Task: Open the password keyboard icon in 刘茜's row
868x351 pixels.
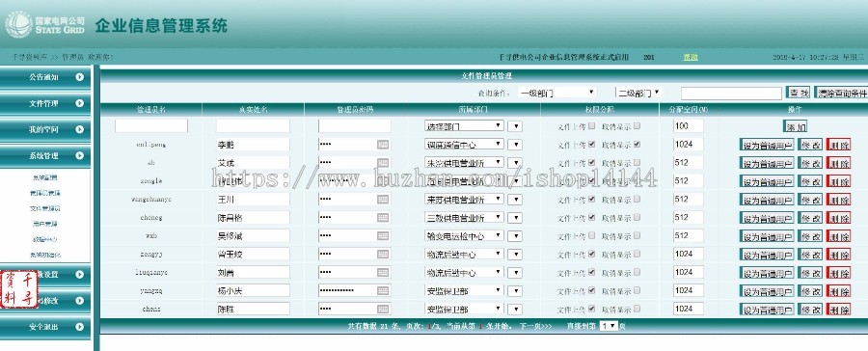Action: 383,272
